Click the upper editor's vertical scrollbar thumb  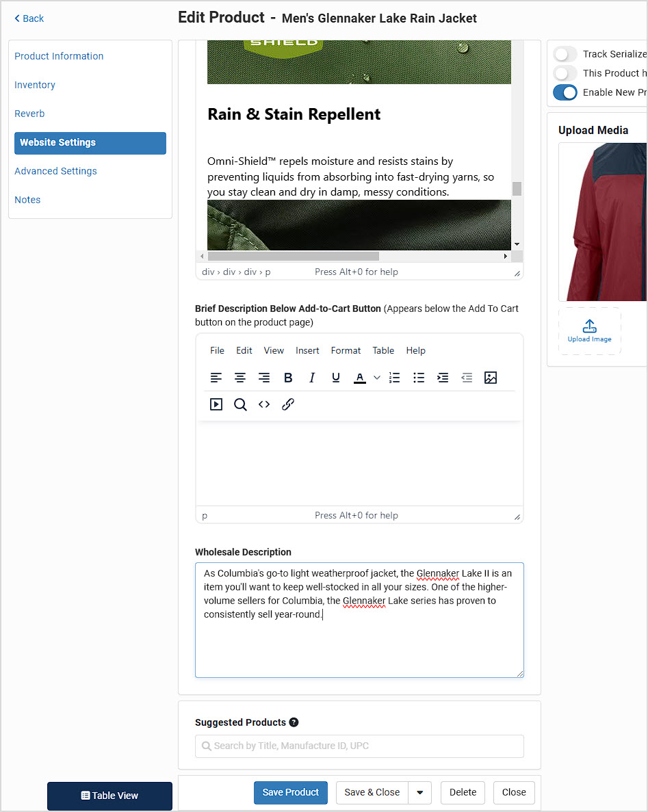(517, 189)
